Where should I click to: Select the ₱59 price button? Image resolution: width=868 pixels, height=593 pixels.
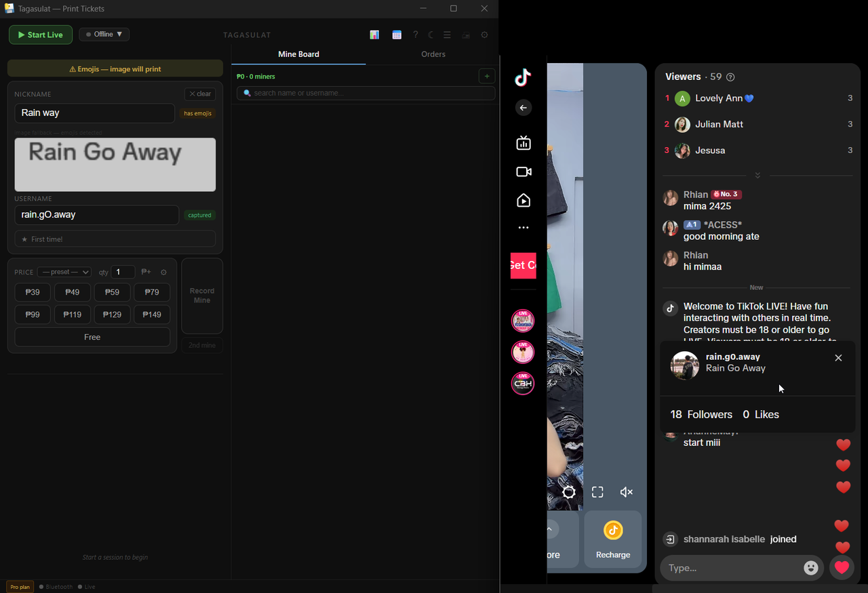[x=112, y=292]
